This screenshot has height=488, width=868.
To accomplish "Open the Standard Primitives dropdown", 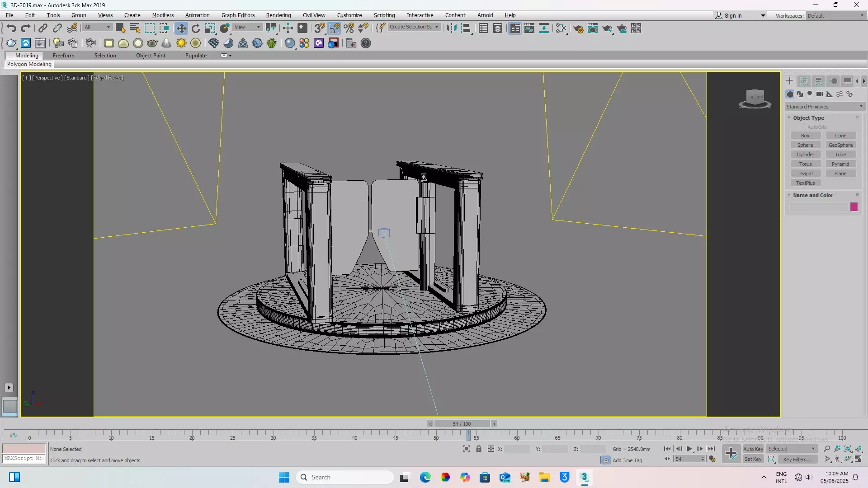I will tap(825, 107).
